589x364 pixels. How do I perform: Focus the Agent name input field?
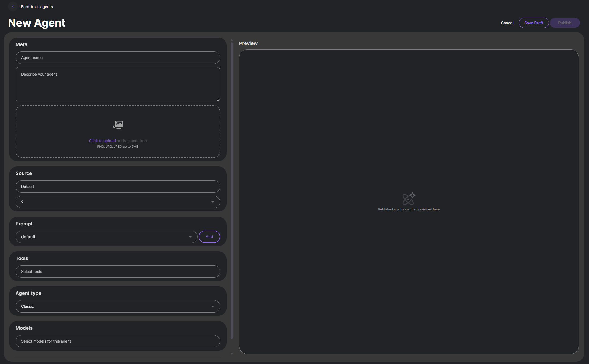(x=118, y=58)
